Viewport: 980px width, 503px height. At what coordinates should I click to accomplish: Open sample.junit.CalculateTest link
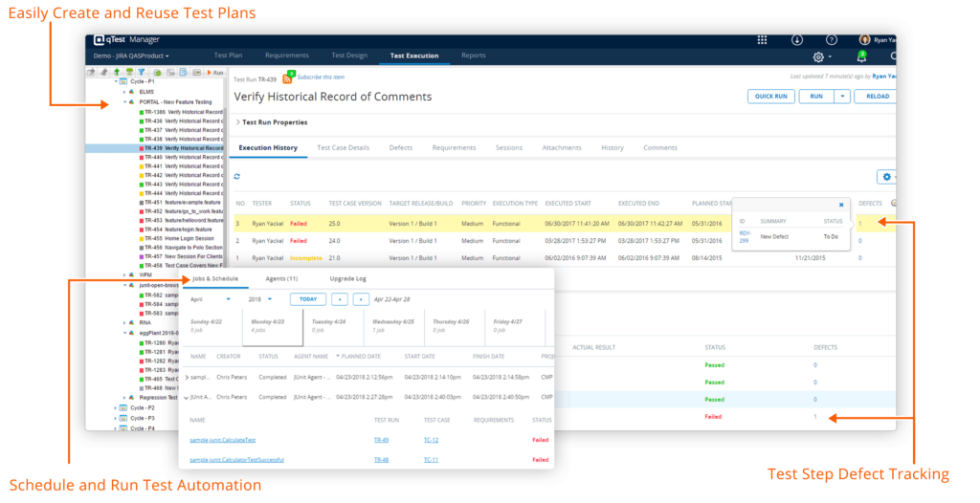click(x=222, y=440)
